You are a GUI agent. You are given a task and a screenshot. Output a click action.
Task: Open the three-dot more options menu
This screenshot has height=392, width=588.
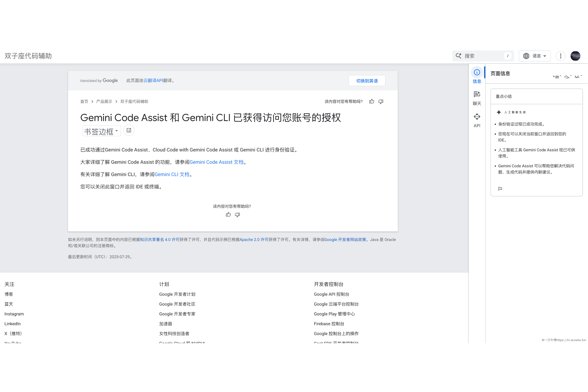[x=561, y=56]
